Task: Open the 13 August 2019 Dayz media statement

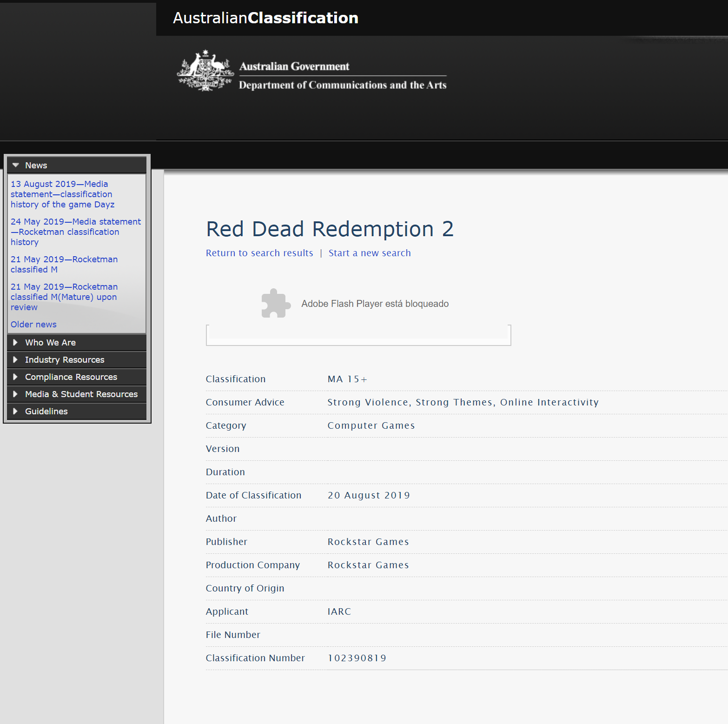Action: tap(62, 194)
